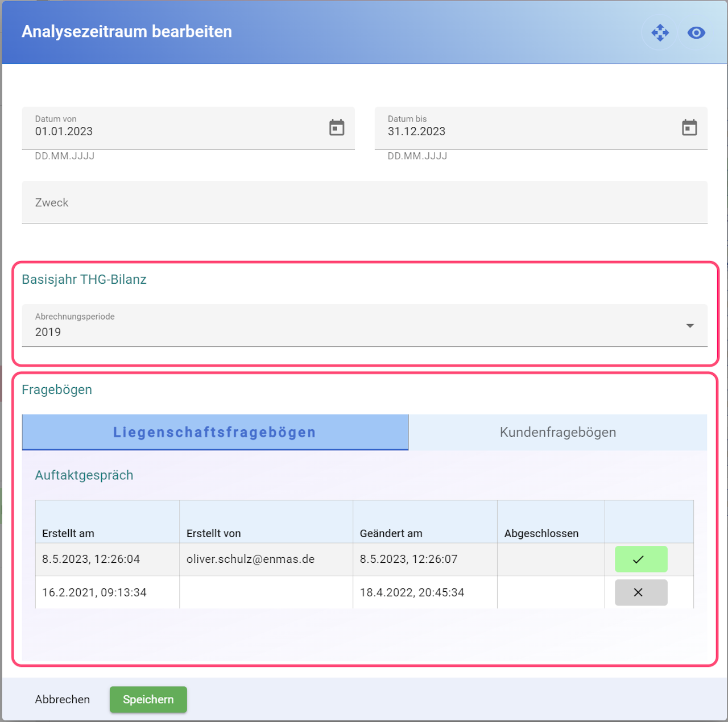Focus the Zweck input field
Screen dimensions: 728x722
click(x=365, y=202)
